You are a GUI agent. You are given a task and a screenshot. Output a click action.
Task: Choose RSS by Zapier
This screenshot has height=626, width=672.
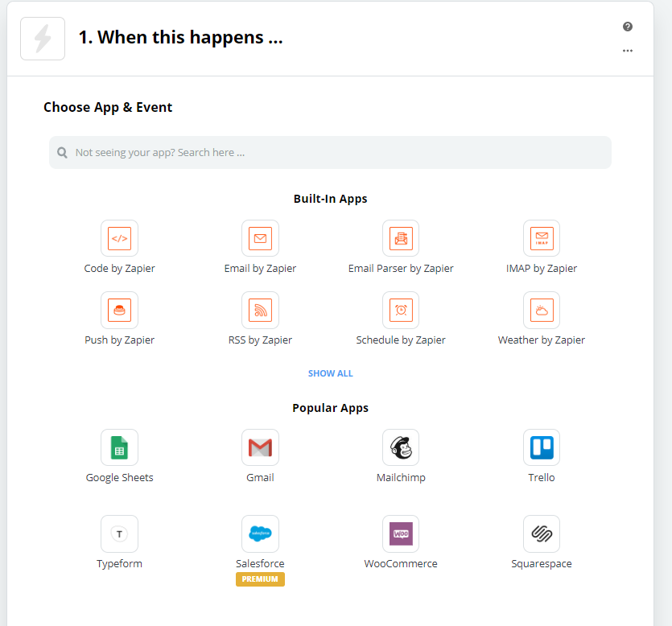pyautogui.click(x=260, y=310)
